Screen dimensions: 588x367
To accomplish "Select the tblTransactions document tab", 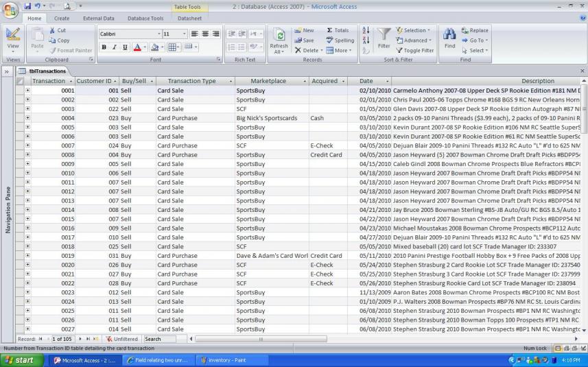I will (x=43, y=71).
